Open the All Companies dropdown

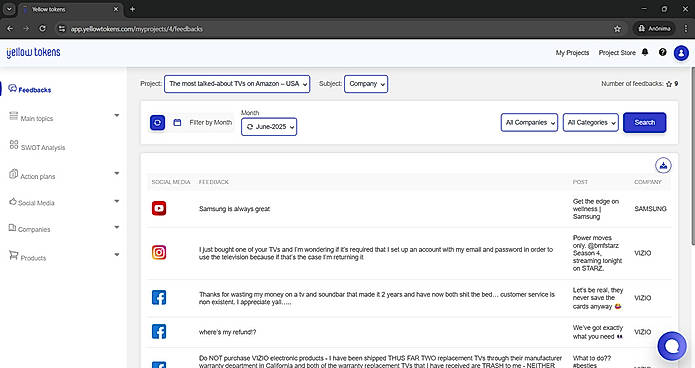[529, 122]
